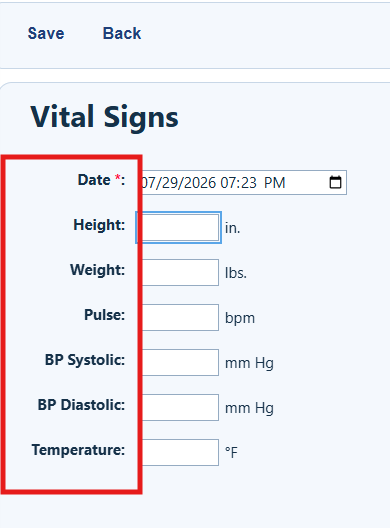Select the hour 07 in time portion
Screen dimensions: 390x528
[228, 183]
